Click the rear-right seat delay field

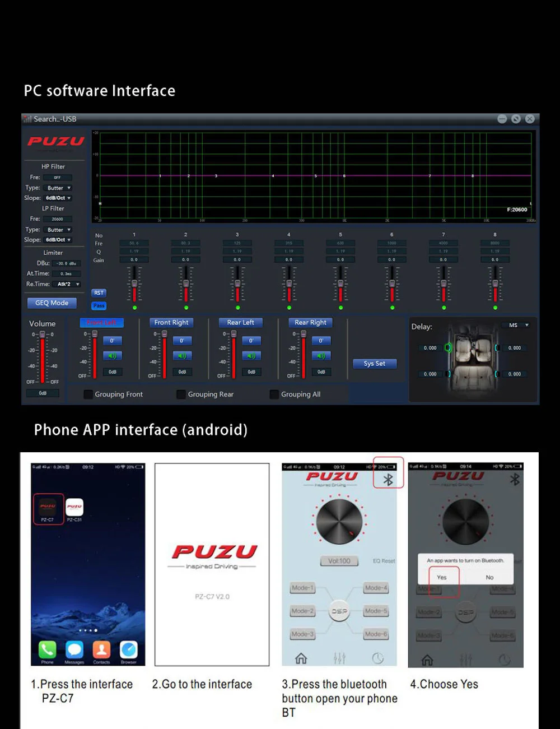(515, 374)
